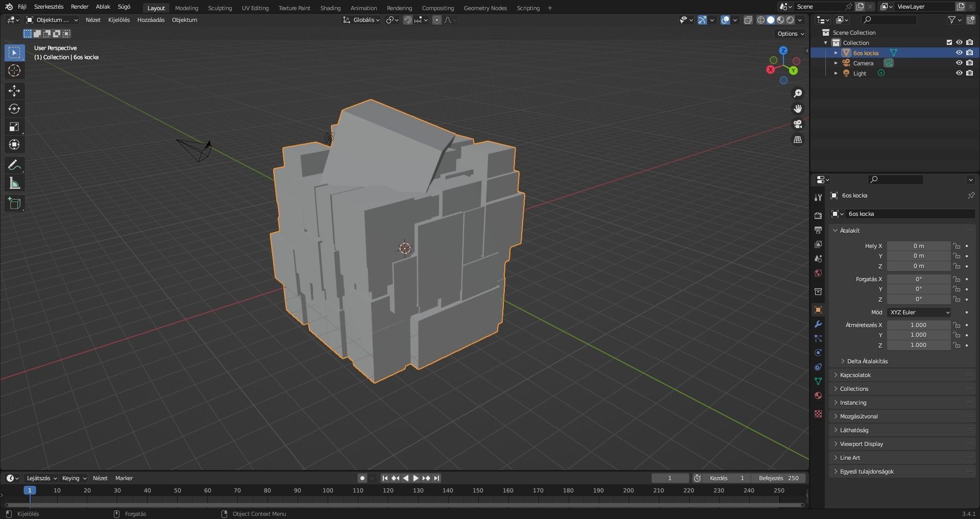This screenshot has width=980, height=519.
Task: Open the Render menu
Action: [80, 7]
